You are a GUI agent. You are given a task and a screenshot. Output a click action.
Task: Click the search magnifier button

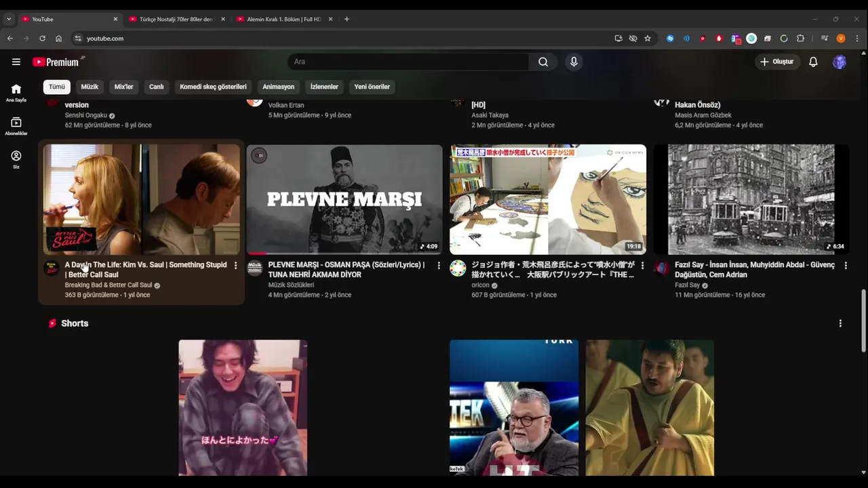543,62
